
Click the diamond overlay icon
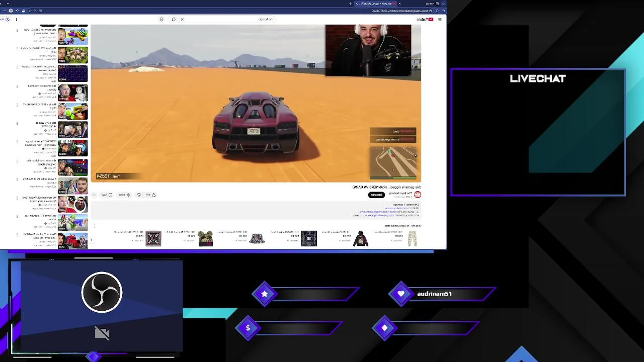click(385, 328)
